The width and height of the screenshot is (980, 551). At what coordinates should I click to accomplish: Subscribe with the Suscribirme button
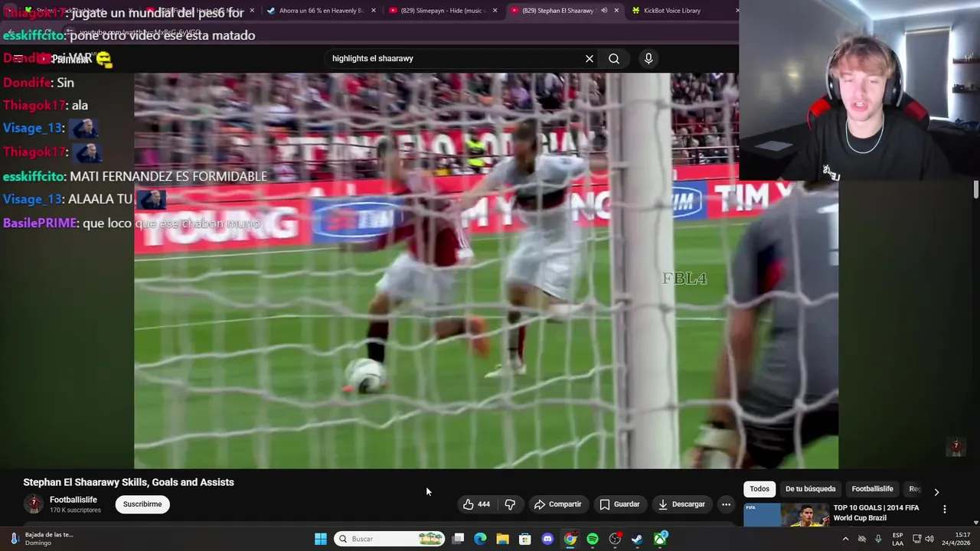[142, 504]
